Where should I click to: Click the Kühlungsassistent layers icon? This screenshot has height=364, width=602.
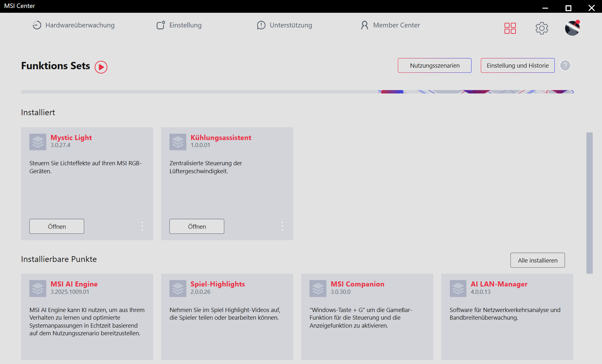click(x=178, y=142)
